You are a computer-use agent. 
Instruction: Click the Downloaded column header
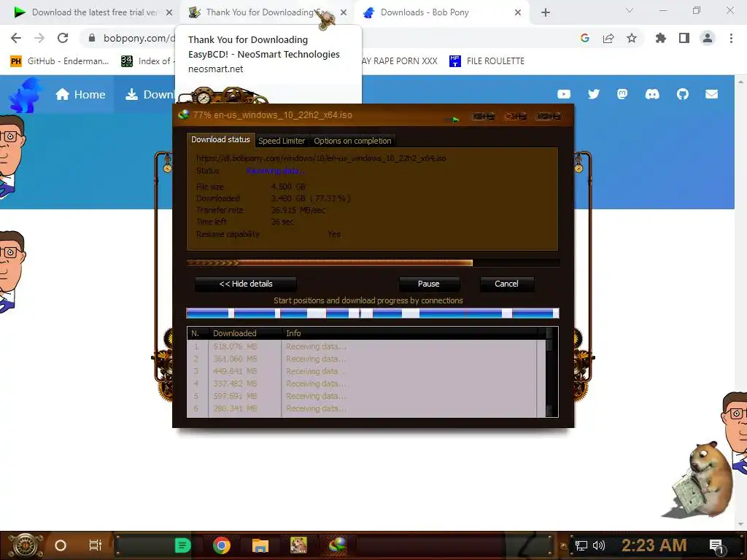coord(245,333)
